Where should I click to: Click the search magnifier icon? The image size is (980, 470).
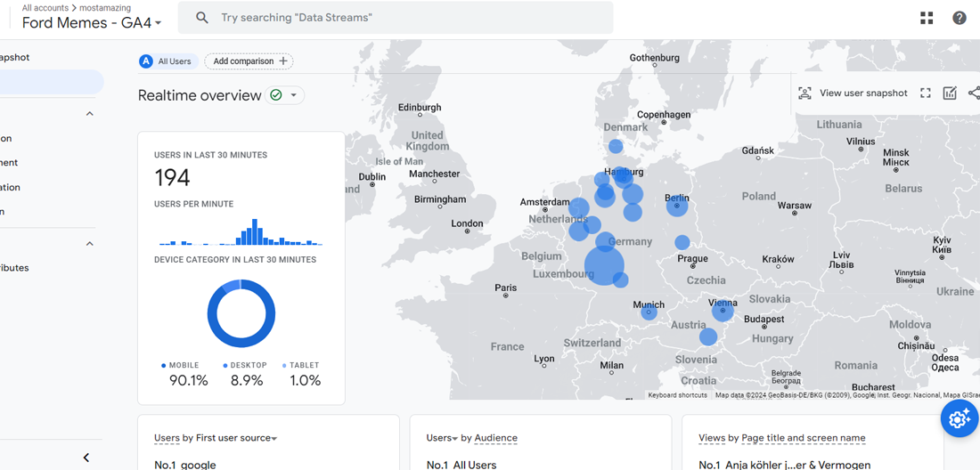point(202,18)
